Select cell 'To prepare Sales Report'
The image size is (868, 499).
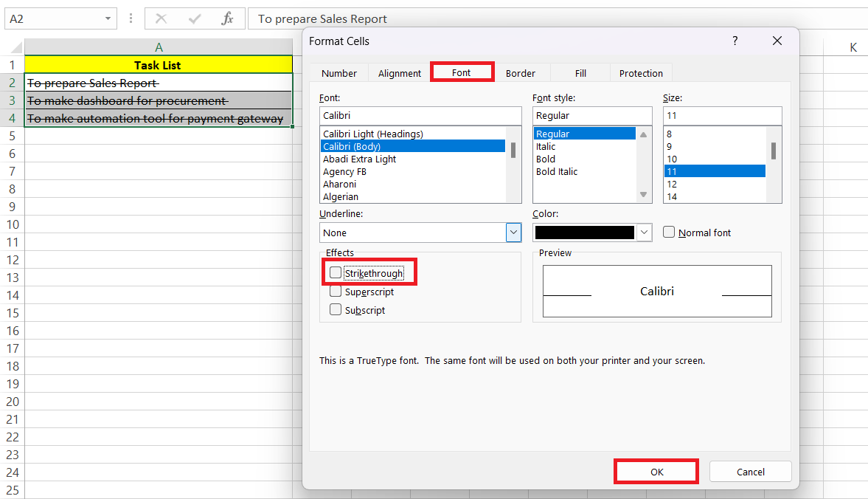tap(159, 83)
